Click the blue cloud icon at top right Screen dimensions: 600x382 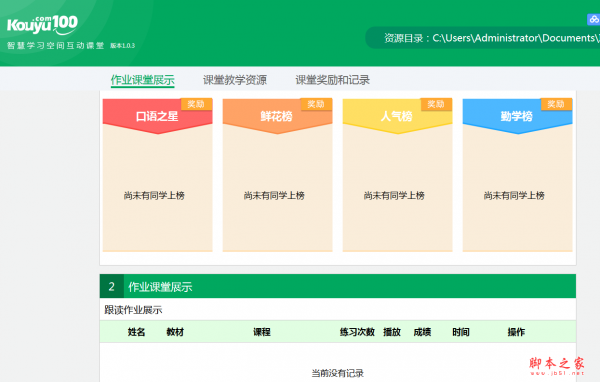click(593, 19)
